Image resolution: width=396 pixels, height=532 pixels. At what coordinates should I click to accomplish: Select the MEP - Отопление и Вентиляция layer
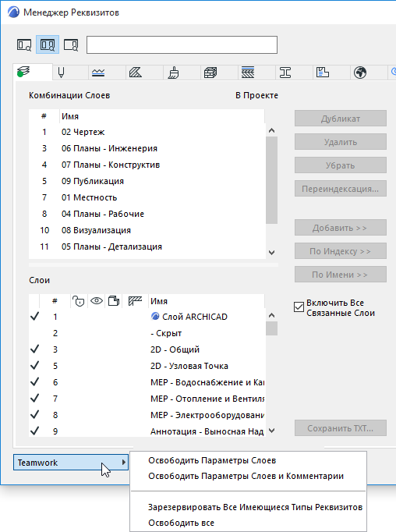click(x=147, y=399)
